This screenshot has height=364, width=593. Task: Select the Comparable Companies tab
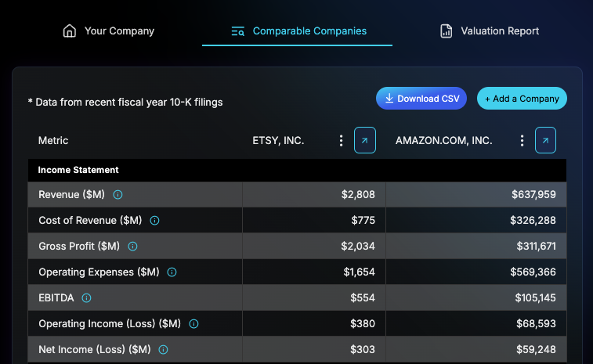(x=297, y=31)
